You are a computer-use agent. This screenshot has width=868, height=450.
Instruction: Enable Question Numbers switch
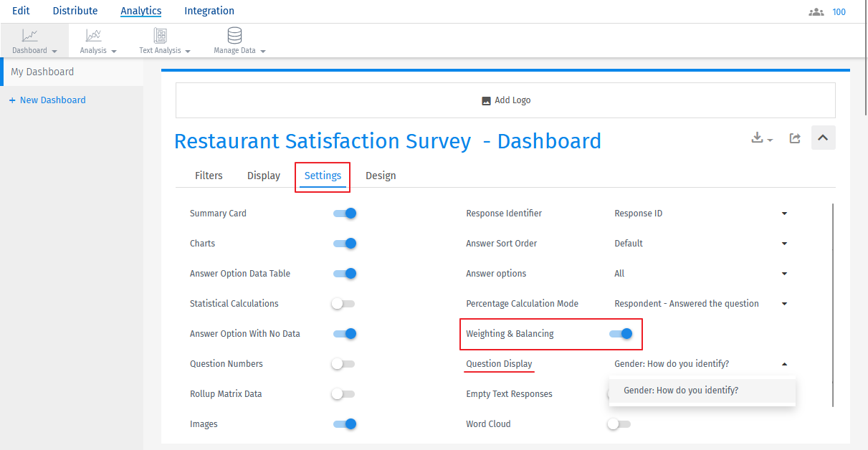click(x=343, y=364)
